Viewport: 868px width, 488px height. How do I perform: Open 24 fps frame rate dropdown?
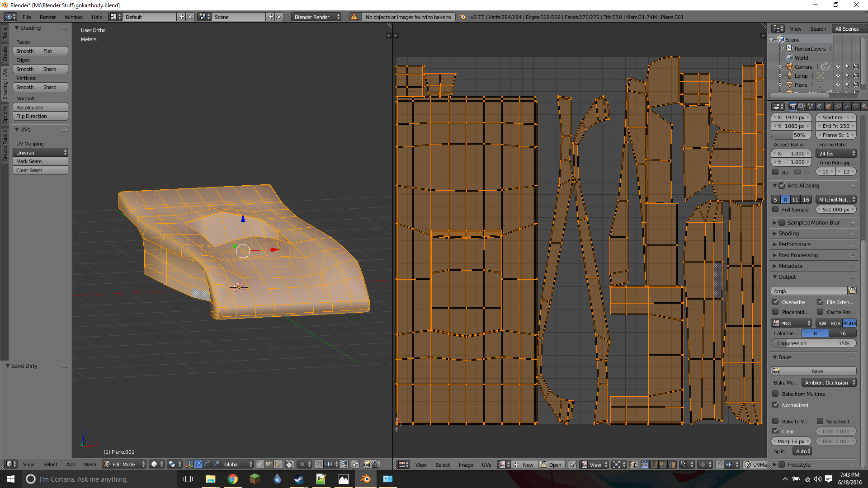(x=836, y=153)
